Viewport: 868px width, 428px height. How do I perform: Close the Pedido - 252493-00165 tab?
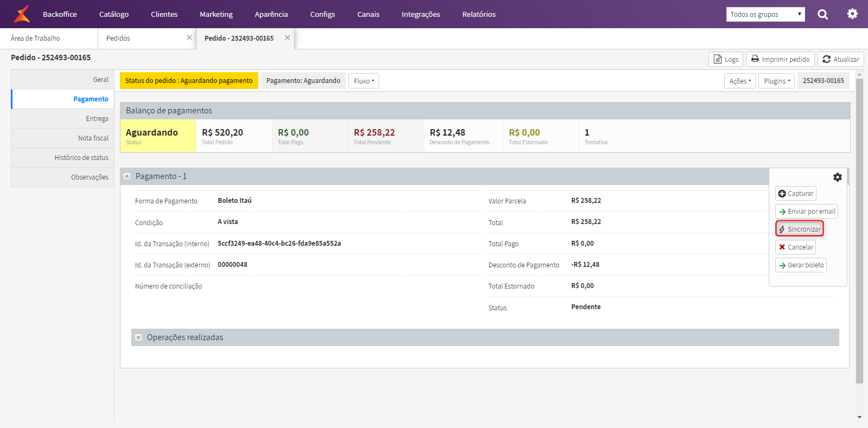click(288, 37)
